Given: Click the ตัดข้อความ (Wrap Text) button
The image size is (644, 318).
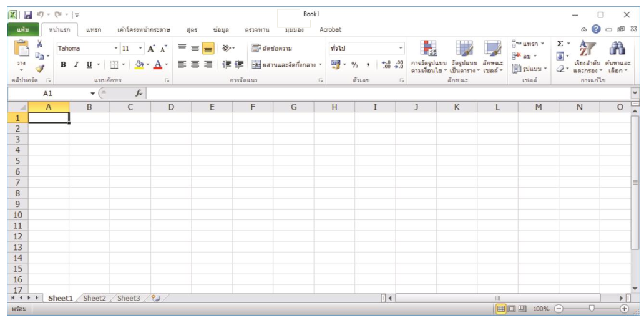Looking at the screenshot, I should click(272, 49).
